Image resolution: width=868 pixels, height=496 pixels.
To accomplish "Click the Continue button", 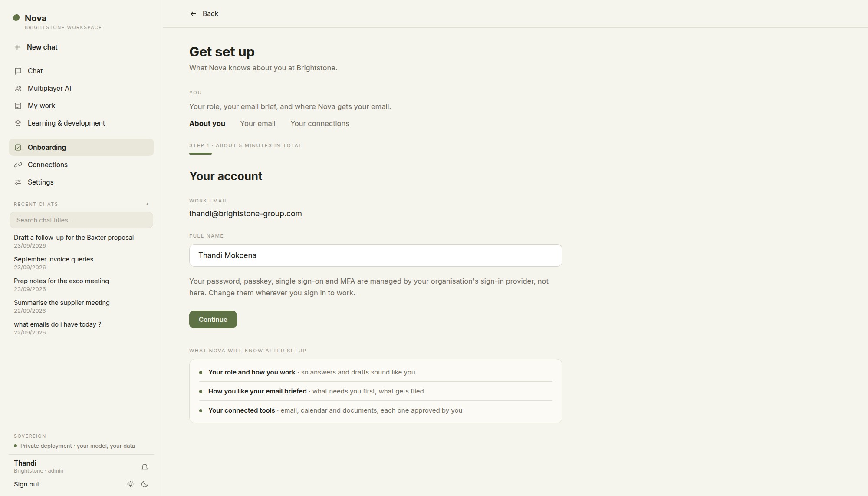I will tap(213, 320).
